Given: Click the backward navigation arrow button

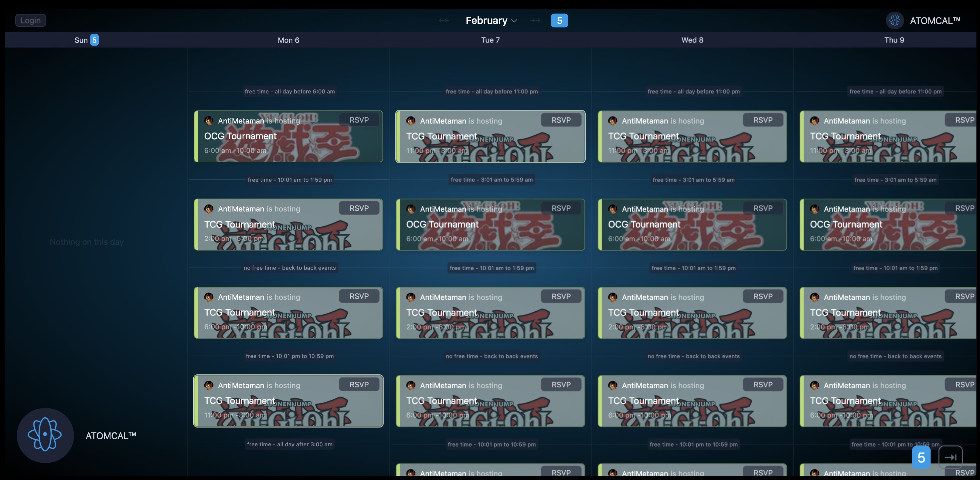Looking at the screenshot, I should pyautogui.click(x=444, y=20).
